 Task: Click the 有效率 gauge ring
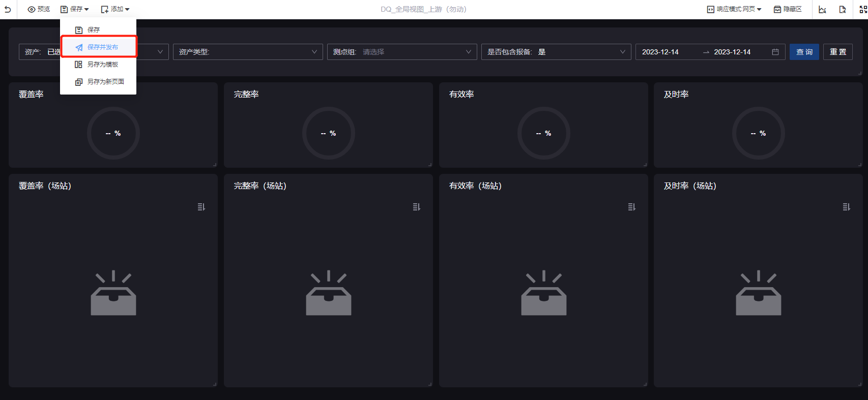pyautogui.click(x=544, y=133)
